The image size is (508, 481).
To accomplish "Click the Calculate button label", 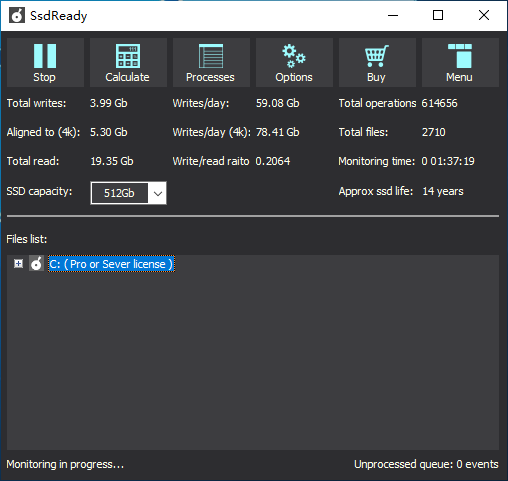I will (127, 77).
